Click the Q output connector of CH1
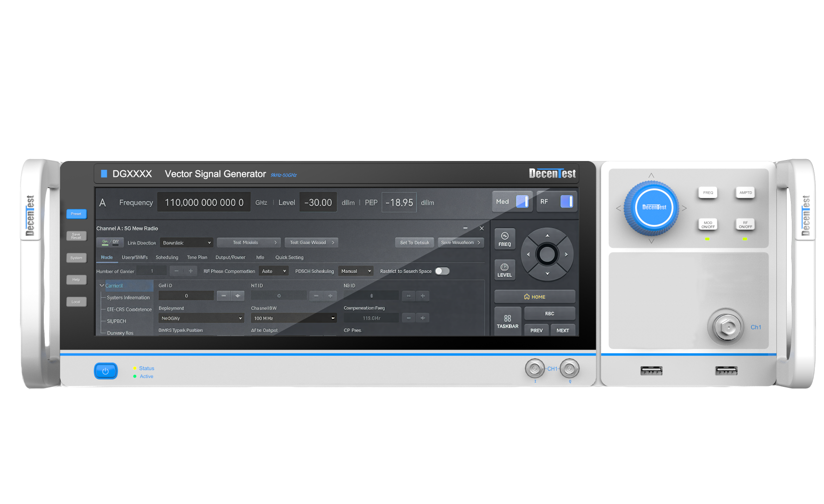The image size is (824, 504). [569, 369]
